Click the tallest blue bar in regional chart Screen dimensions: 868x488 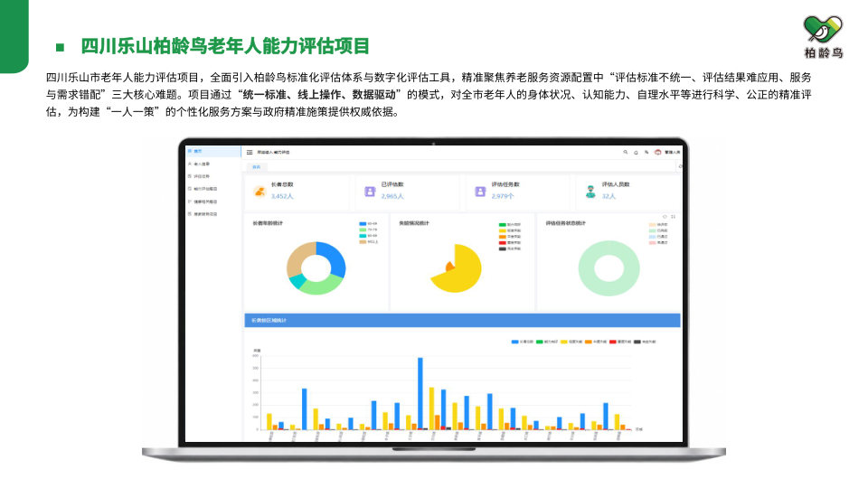[420, 393]
